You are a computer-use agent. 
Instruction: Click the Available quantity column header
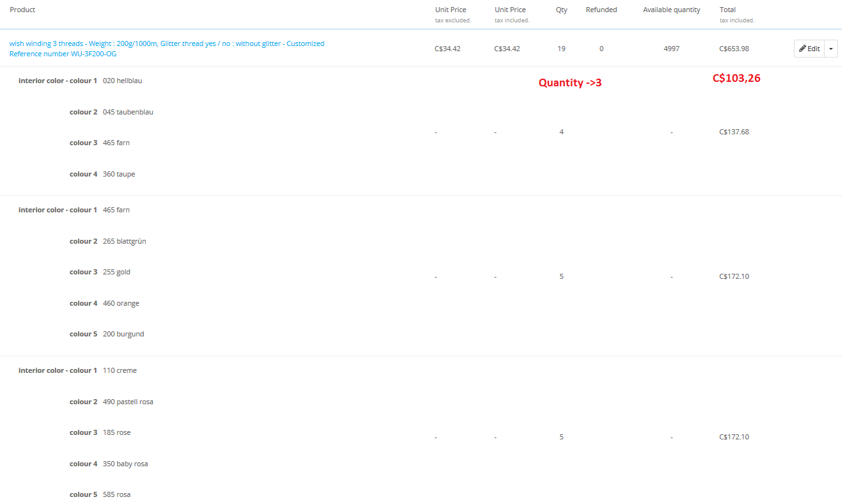point(671,10)
